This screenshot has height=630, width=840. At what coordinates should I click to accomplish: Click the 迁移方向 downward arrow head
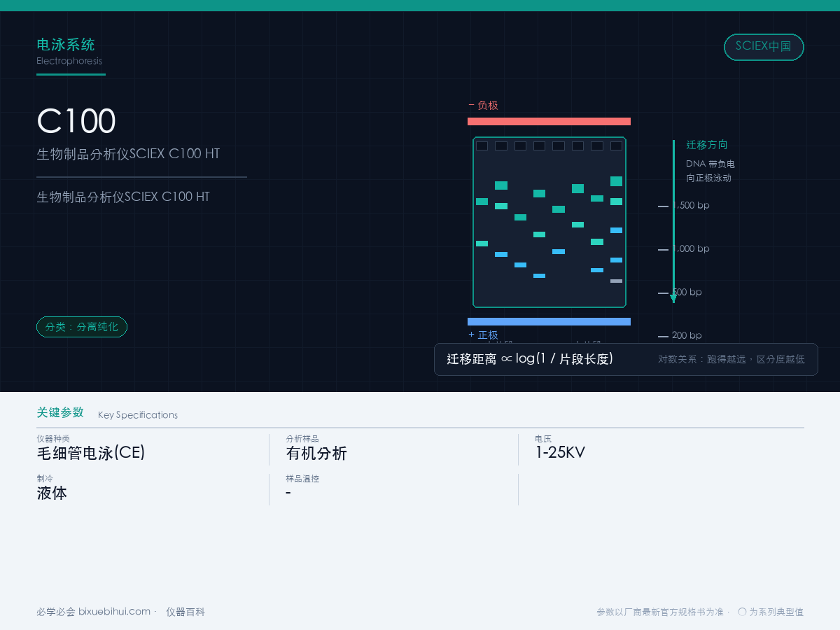[x=673, y=298]
